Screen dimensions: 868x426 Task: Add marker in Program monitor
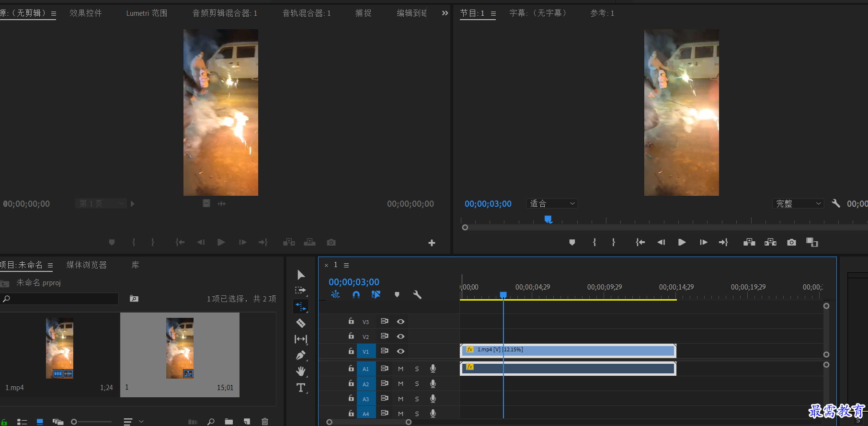(572, 243)
